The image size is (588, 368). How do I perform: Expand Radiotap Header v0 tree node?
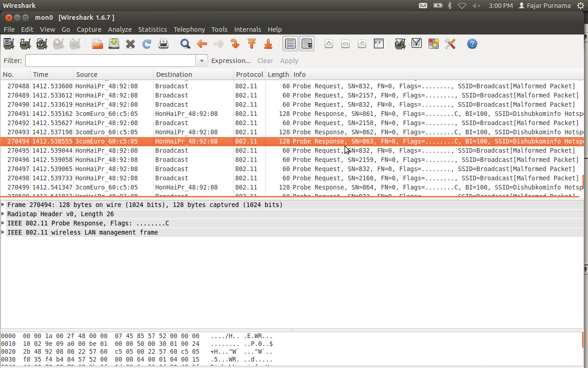(3, 214)
